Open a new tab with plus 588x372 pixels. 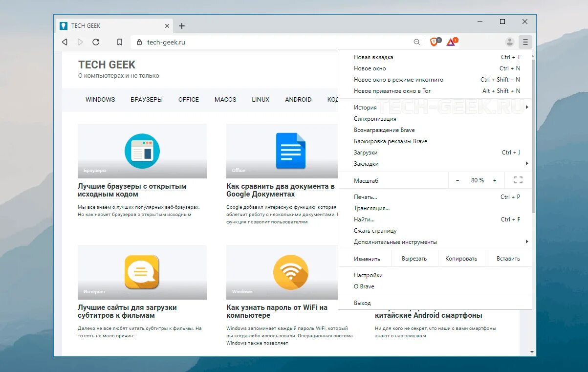pyautogui.click(x=182, y=26)
